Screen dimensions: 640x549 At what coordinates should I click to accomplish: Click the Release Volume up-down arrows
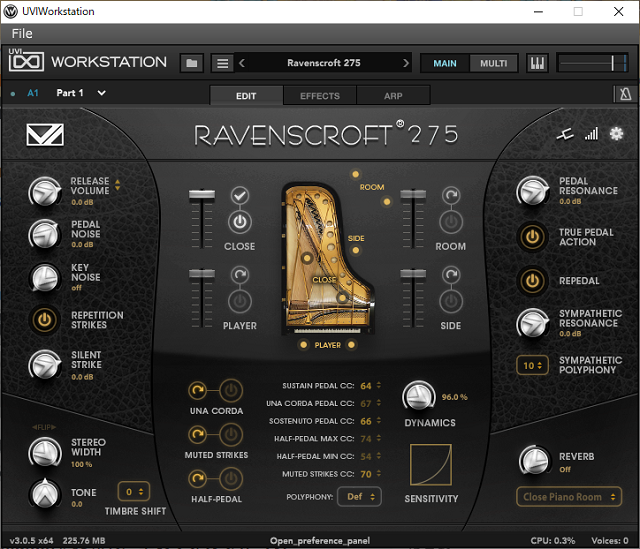[x=118, y=185]
